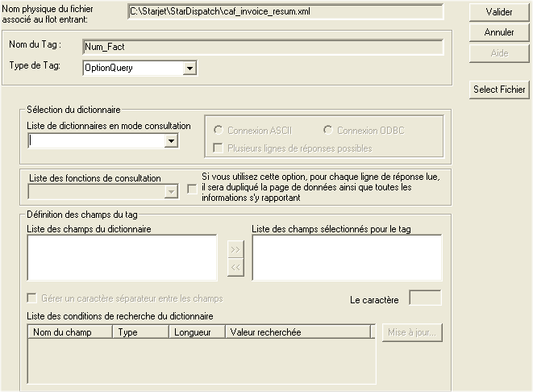Screen dimensions: 533x392
Task: Click the << remove field arrow button
Action: click(235, 269)
